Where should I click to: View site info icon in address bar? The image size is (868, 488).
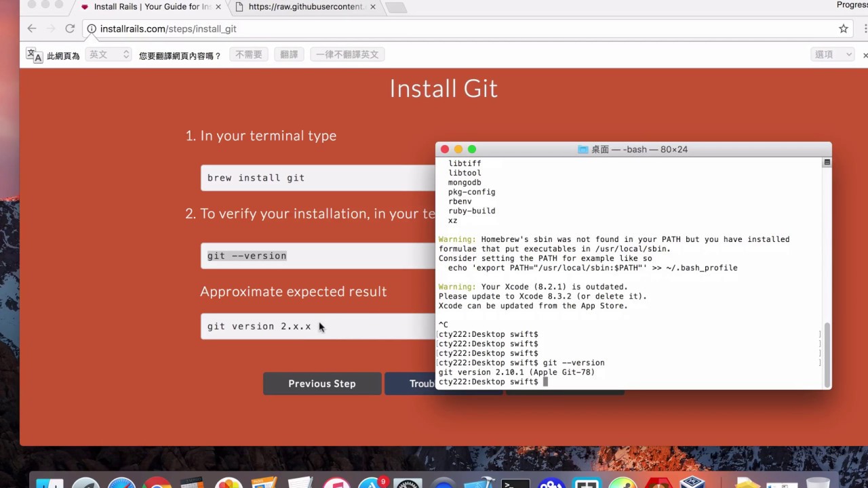(x=92, y=29)
